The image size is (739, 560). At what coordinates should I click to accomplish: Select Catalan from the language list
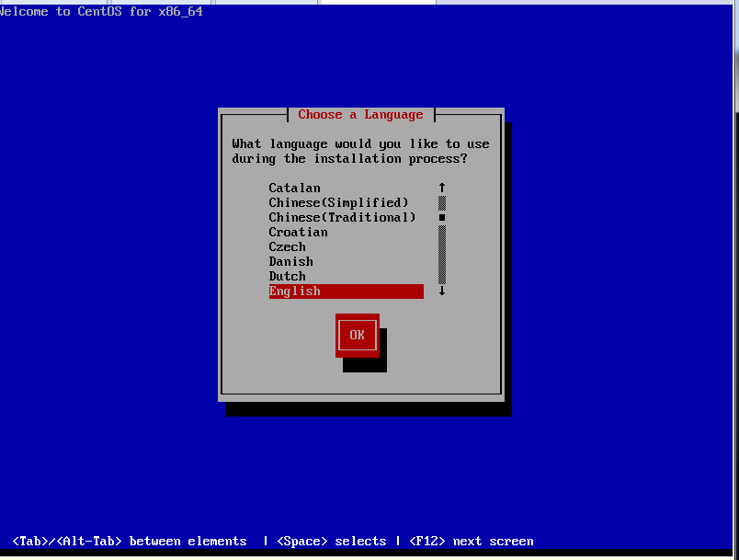coord(346,189)
